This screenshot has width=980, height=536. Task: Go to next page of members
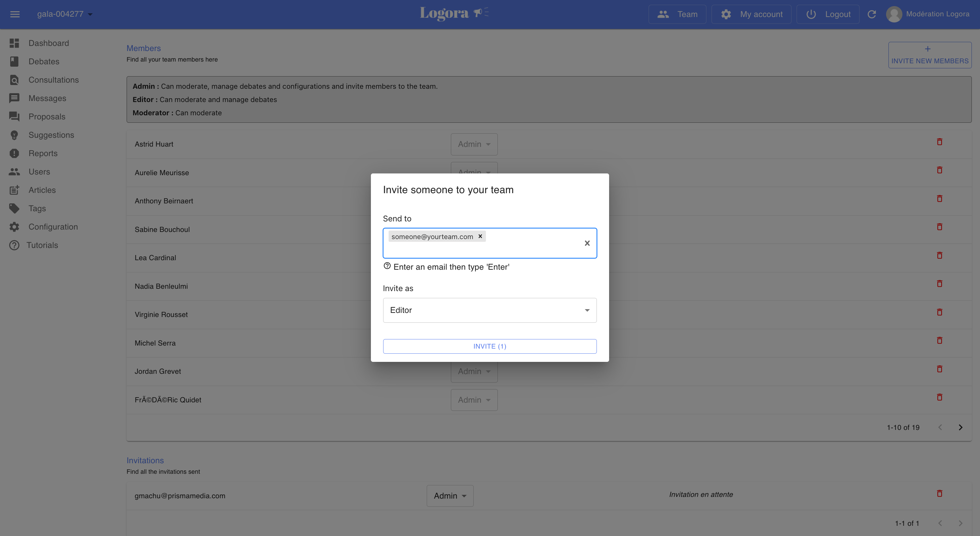pyautogui.click(x=960, y=427)
